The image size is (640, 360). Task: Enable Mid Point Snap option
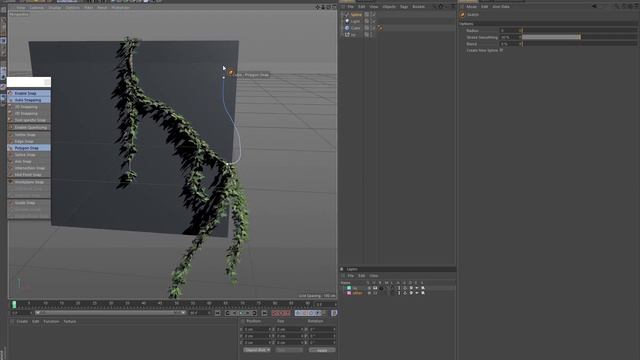click(x=29, y=175)
